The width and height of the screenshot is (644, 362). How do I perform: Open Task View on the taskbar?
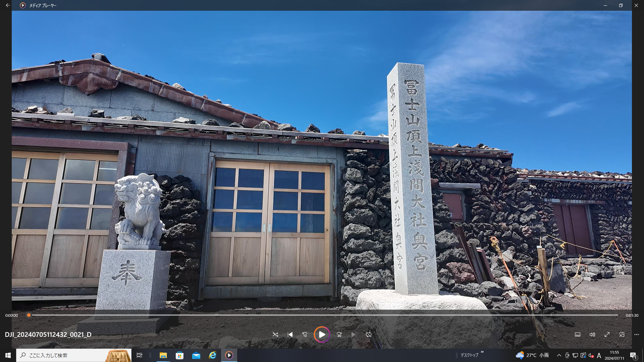click(140, 355)
